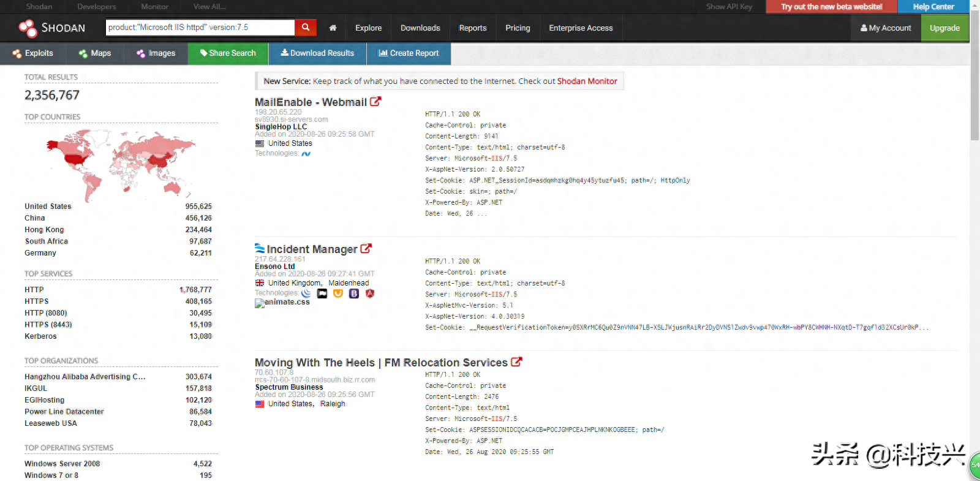Open Shodan Maps
Image resolution: width=980 pixels, height=481 pixels.
coord(95,53)
